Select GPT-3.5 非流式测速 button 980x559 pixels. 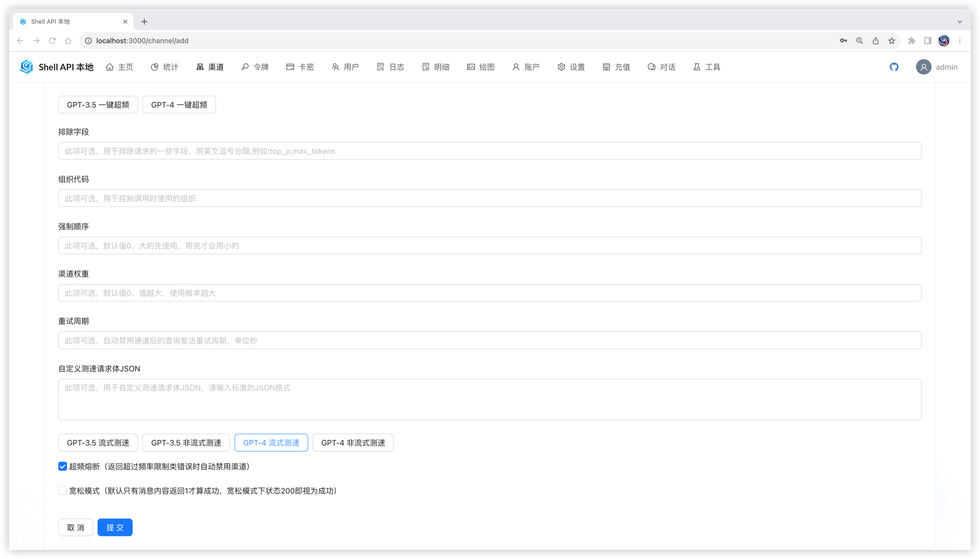(x=186, y=443)
